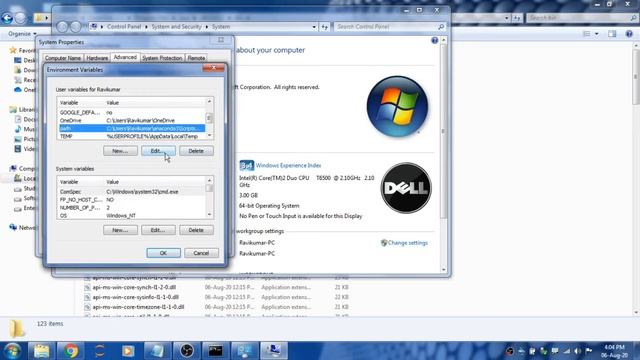Screen dimensions: 640x360
Task: Confirm Environment Variables with OK
Action: [x=163, y=253]
